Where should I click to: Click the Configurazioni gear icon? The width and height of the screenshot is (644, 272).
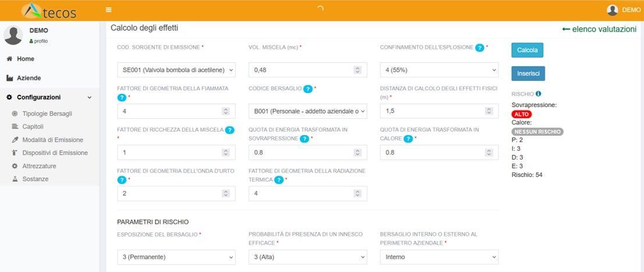9,97
